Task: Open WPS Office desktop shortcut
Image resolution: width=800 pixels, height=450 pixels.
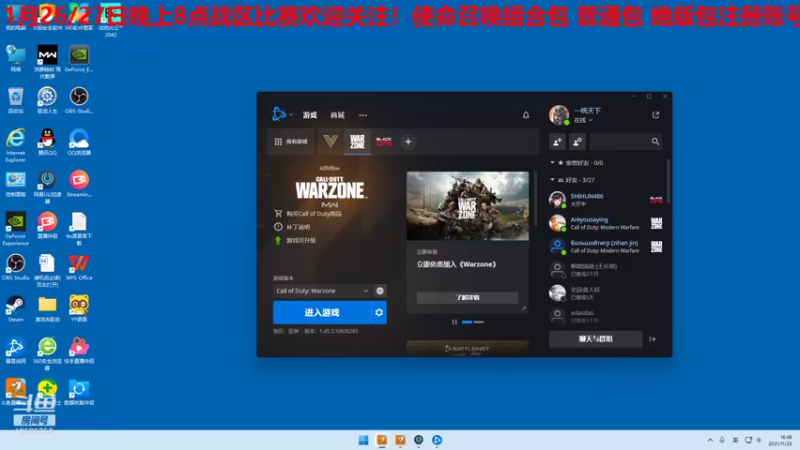Action: [x=79, y=267]
